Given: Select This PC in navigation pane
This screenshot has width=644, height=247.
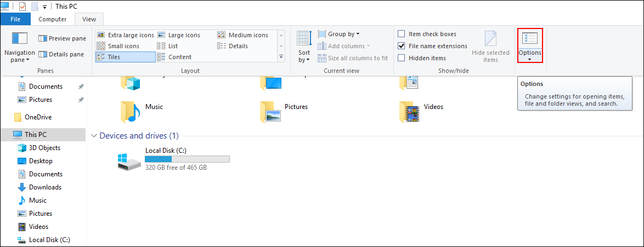Looking at the screenshot, I should coord(43,135).
